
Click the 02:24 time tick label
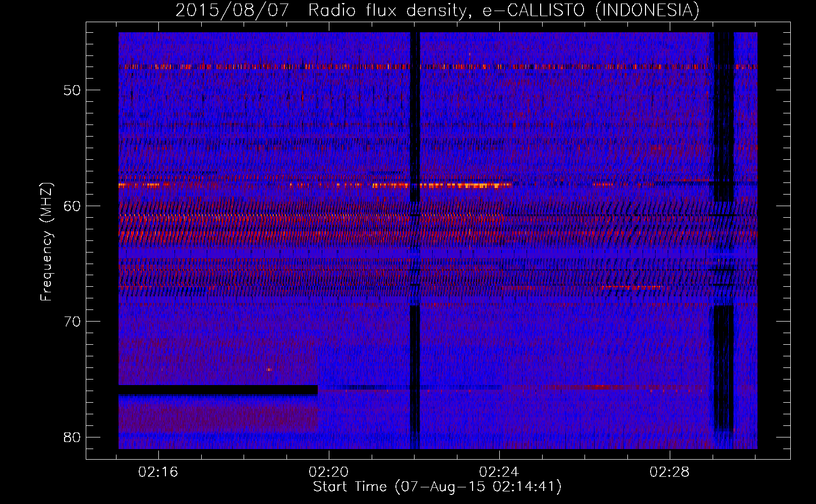coord(499,472)
